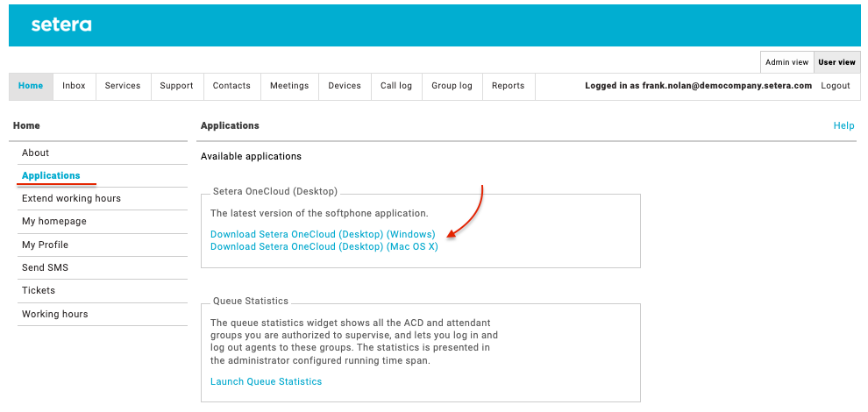Open the Support tab
This screenshot has width=868, height=412.
click(x=176, y=86)
